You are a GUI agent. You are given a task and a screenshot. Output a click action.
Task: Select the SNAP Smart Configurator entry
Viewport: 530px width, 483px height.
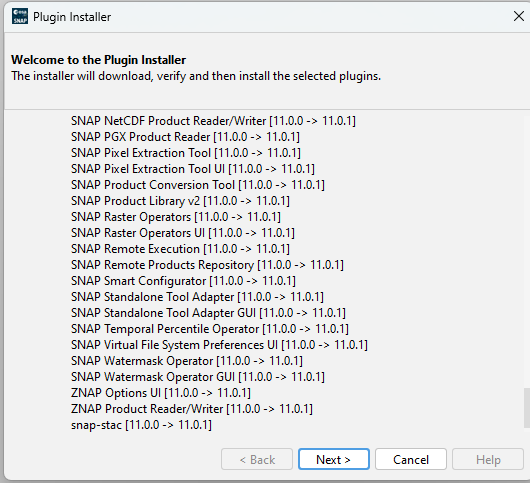[x=183, y=281]
